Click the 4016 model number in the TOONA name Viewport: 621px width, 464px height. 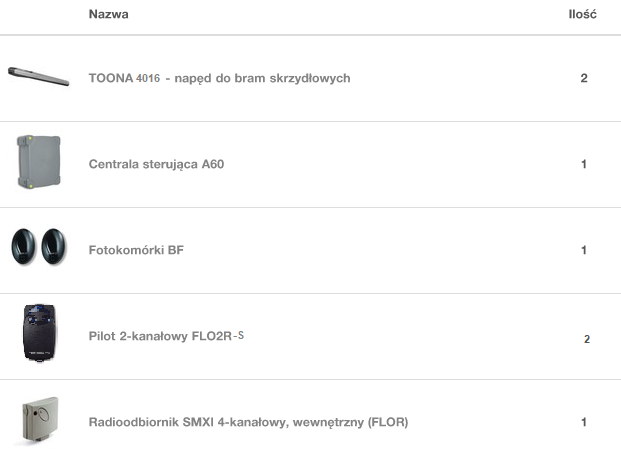point(148,78)
